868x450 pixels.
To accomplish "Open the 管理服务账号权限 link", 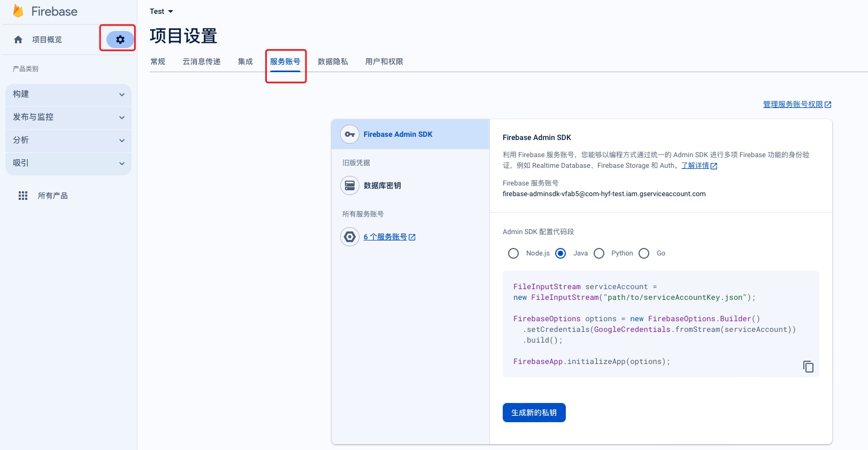I will (x=793, y=105).
